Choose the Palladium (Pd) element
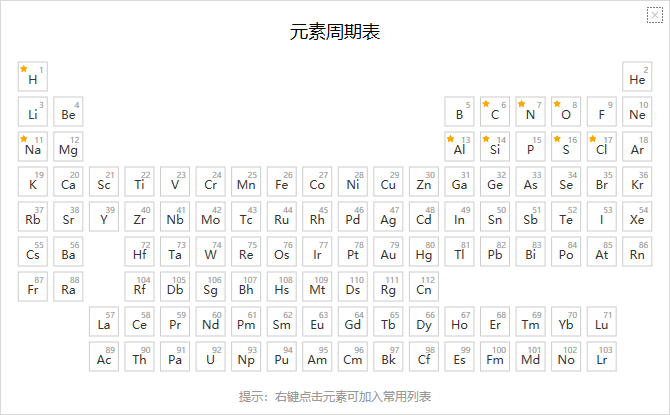The image size is (670, 415). pyautogui.click(x=353, y=217)
